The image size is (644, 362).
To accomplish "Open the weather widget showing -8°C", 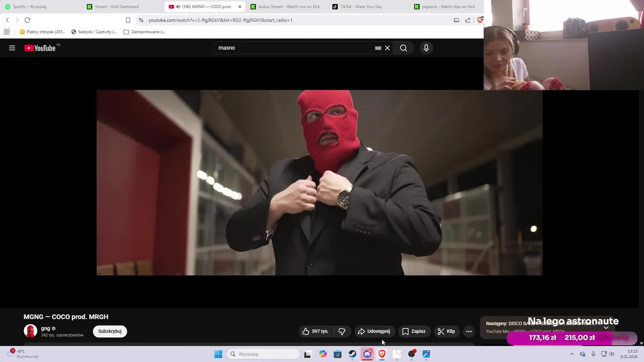I will [x=23, y=354].
